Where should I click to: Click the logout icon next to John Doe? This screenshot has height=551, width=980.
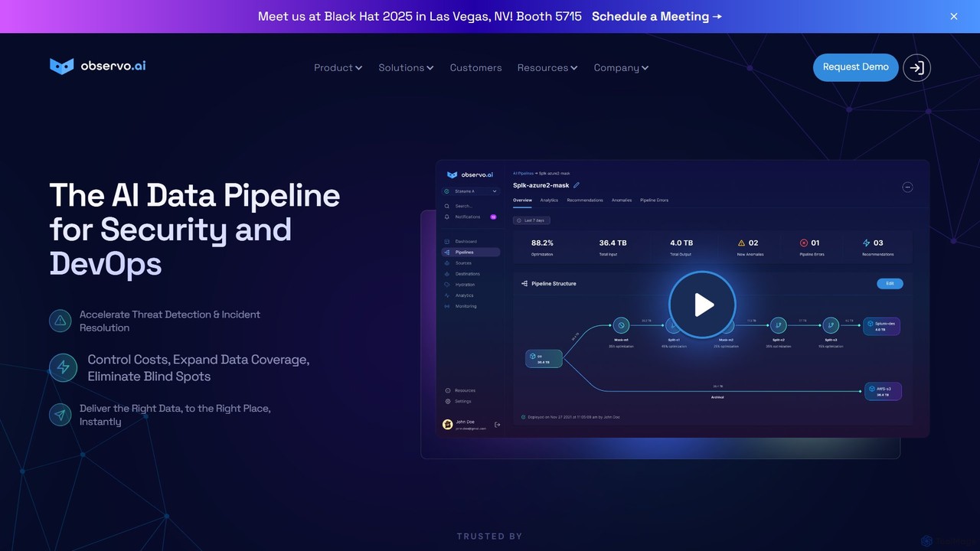click(x=498, y=425)
